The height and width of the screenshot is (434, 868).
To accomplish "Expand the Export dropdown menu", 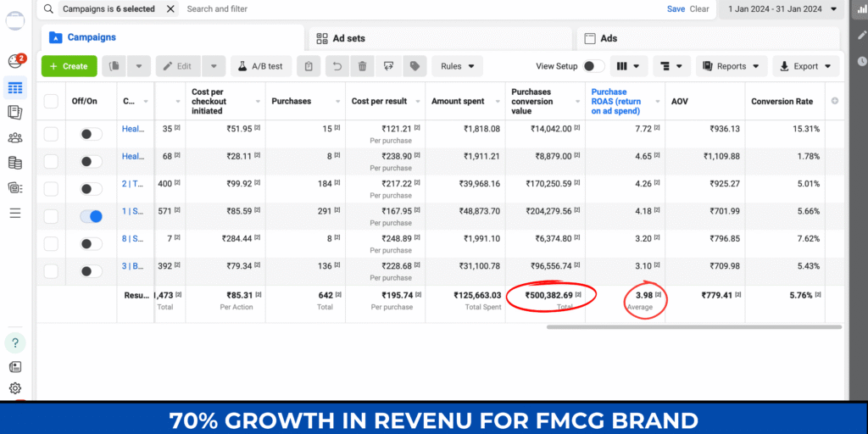I will click(805, 66).
